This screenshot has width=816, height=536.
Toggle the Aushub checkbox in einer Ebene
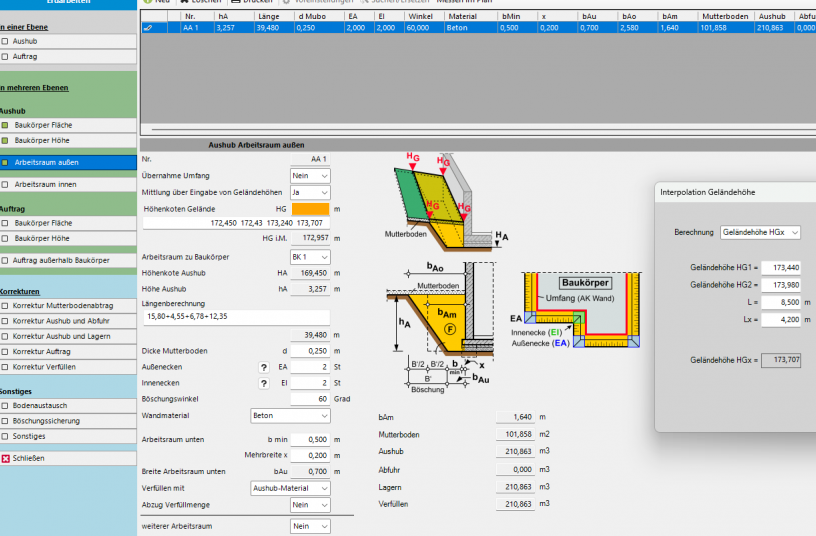point(5,41)
